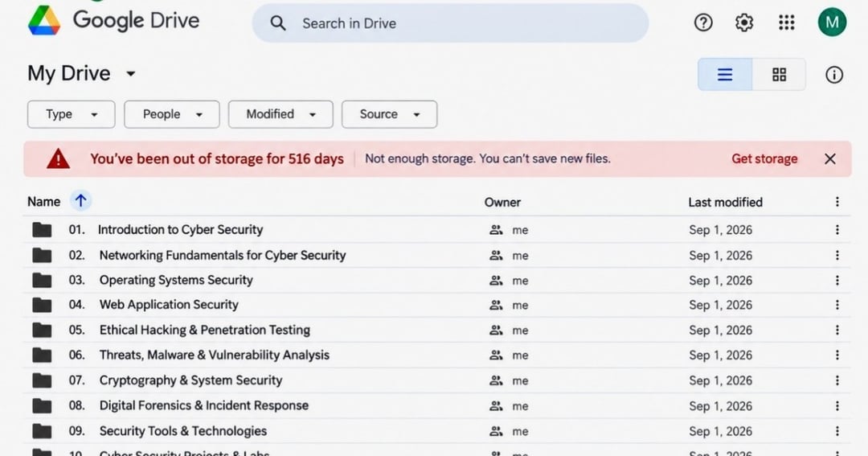Click the date on Operating Systems Security row
Screen dimensions: 868x456
click(x=721, y=281)
